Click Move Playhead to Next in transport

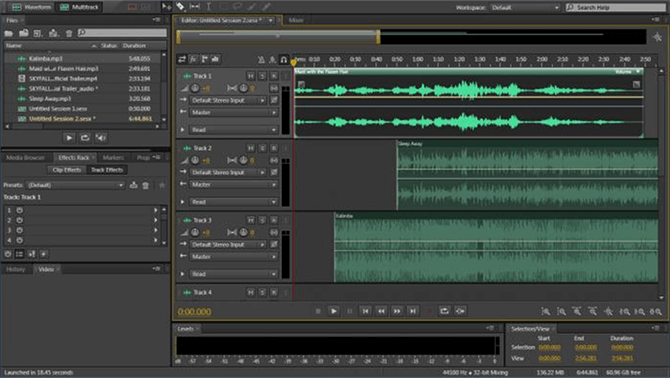pyautogui.click(x=413, y=311)
